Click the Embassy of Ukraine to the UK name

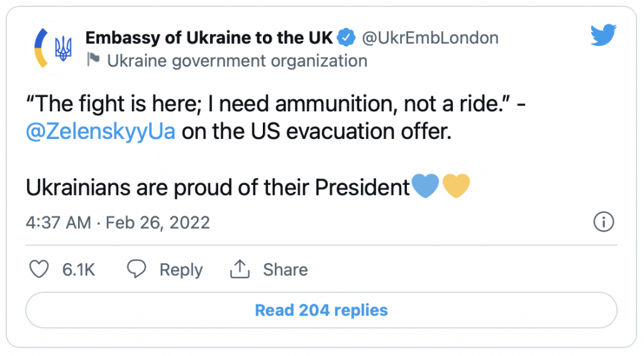(x=211, y=38)
